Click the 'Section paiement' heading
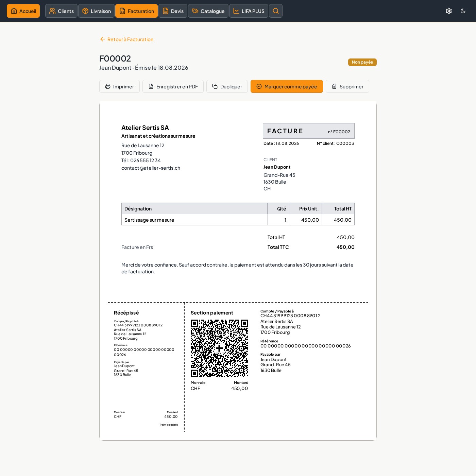Image resolution: width=476 pixels, height=476 pixels. (x=212, y=313)
